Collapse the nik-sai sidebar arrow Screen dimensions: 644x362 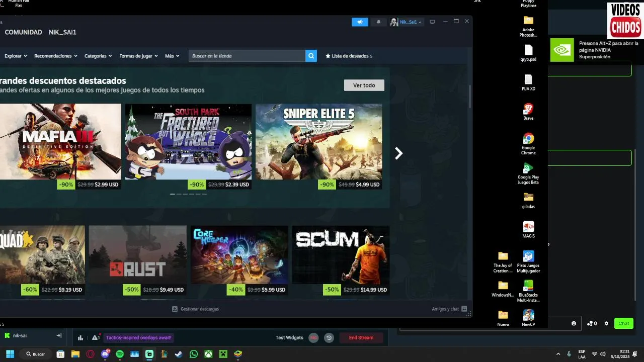(59, 335)
